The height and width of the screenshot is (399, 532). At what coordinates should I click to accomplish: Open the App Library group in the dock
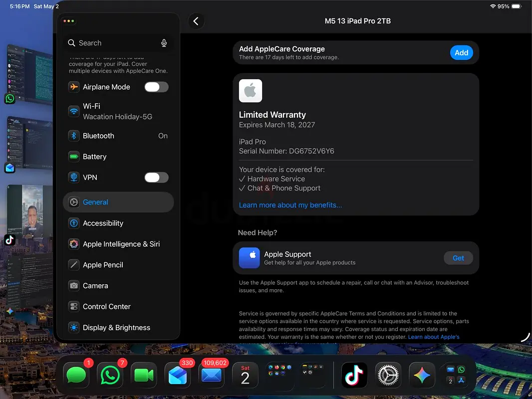[x=456, y=375]
